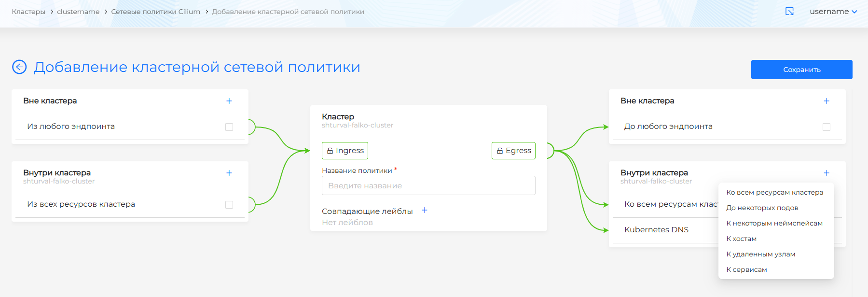Open 'Сетевые политики Cilium' breadcrumb link
Screen dimensions: 868x297
(x=155, y=12)
